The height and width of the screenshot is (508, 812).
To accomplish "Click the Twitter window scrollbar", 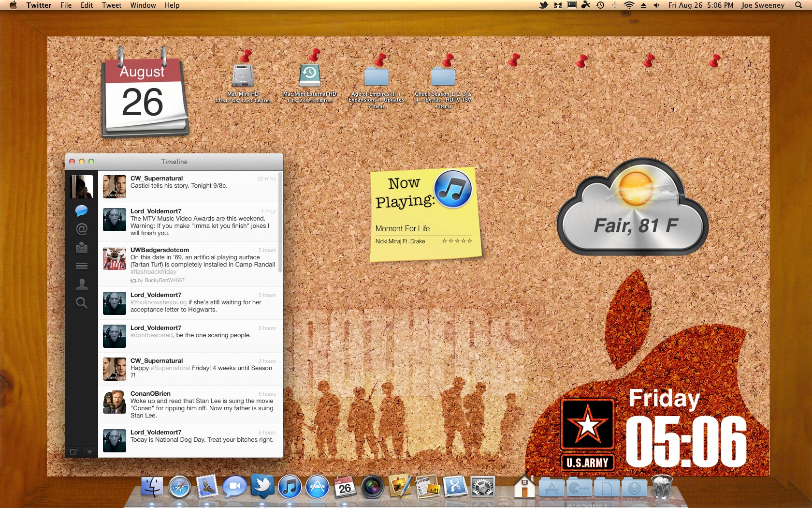I will point(280,223).
